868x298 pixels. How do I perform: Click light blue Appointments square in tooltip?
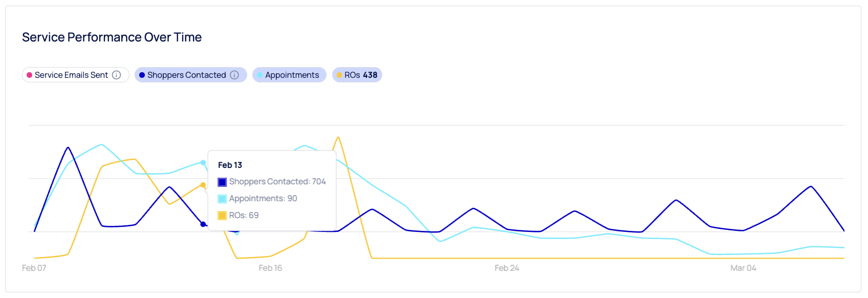pyautogui.click(x=222, y=199)
